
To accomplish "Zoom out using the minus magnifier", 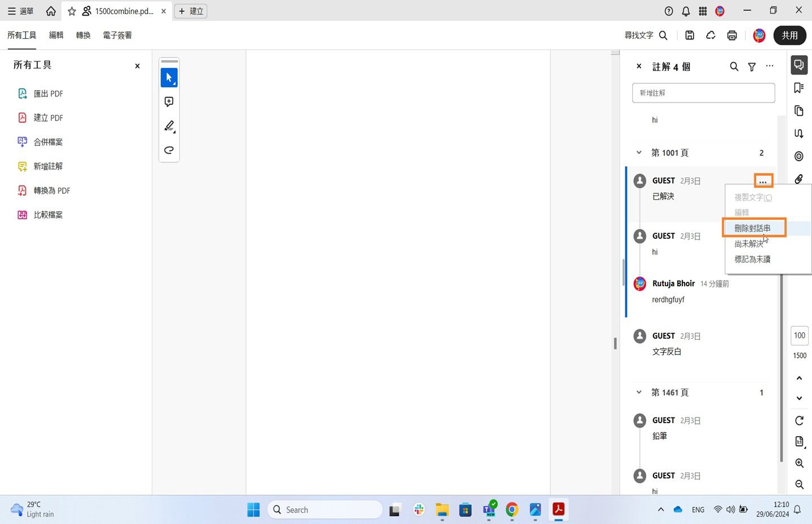I will (799, 484).
